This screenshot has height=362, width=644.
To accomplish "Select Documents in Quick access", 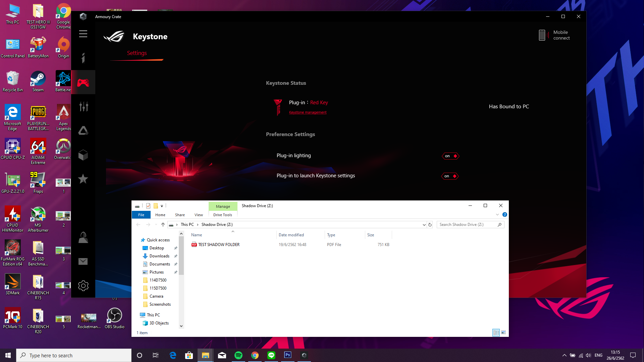I will tap(160, 264).
